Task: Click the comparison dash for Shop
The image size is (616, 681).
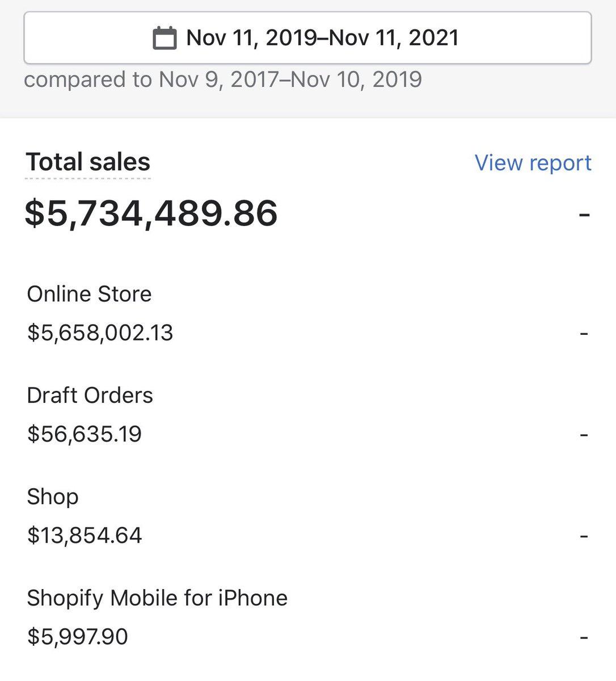Action: click(x=584, y=537)
